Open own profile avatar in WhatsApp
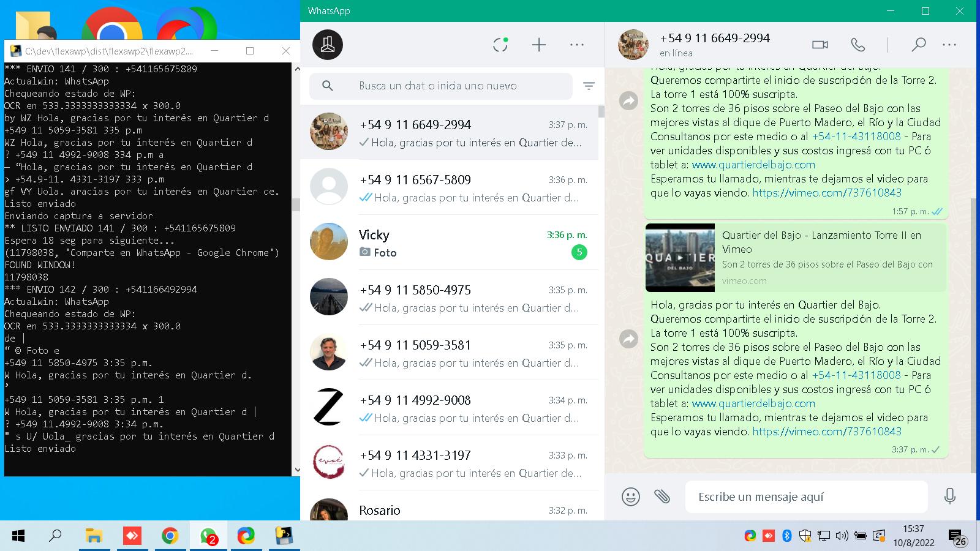 328,45
